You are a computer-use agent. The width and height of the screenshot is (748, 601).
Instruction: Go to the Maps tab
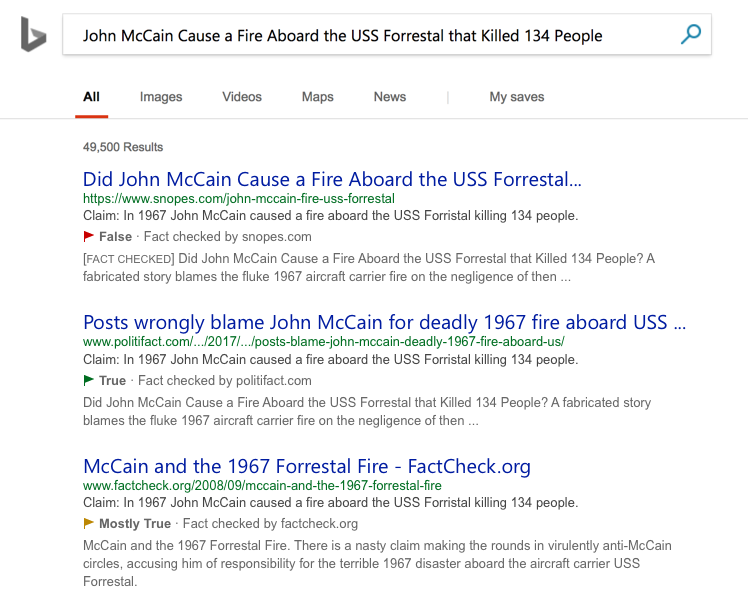pyautogui.click(x=317, y=97)
